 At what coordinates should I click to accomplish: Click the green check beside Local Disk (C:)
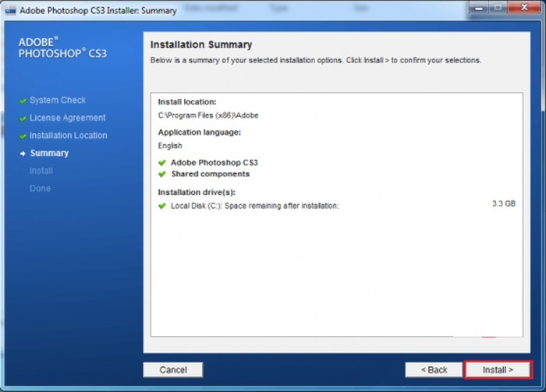coord(162,206)
